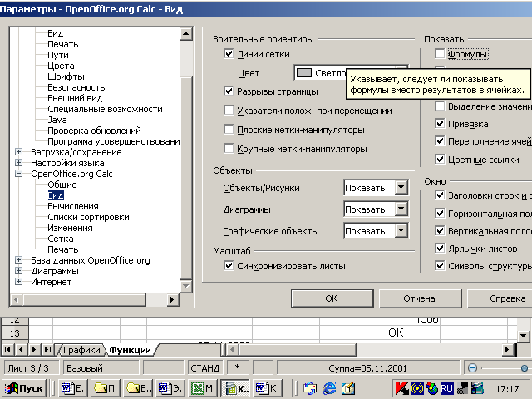Select Списки сортировки in tree

pyautogui.click(x=88, y=217)
